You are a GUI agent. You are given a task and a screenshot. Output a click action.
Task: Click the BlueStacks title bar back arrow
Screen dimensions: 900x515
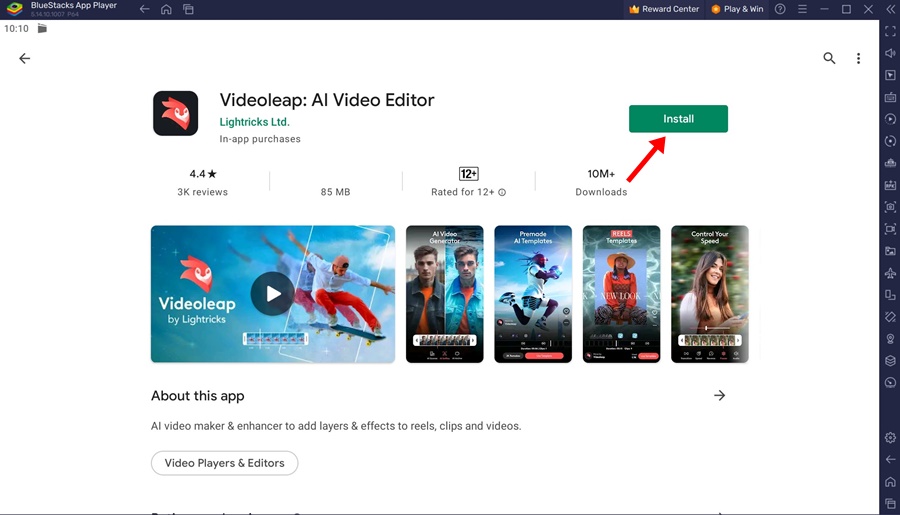[145, 9]
